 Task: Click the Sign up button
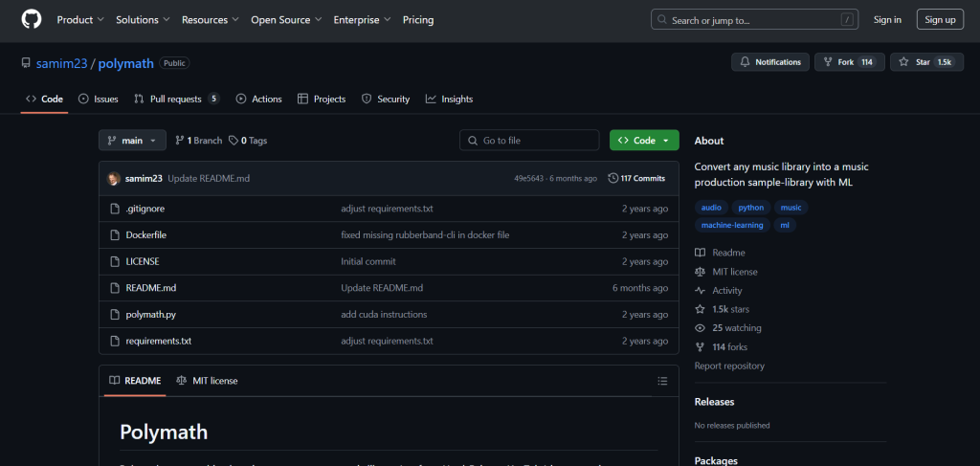940,19
